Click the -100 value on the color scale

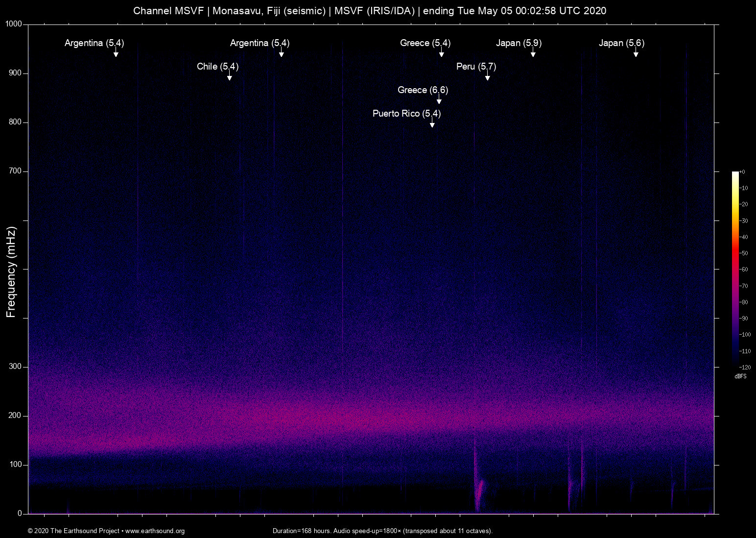point(745,335)
